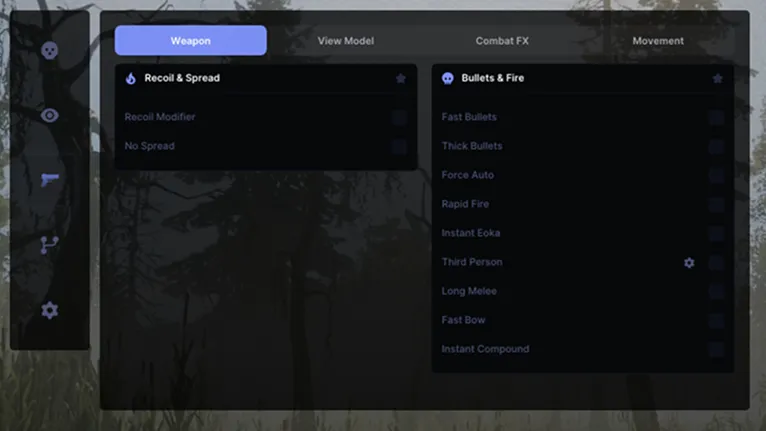
Task: Toggle the Rapid Fire checkbox
Action: pyautogui.click(x=716, y=204)
